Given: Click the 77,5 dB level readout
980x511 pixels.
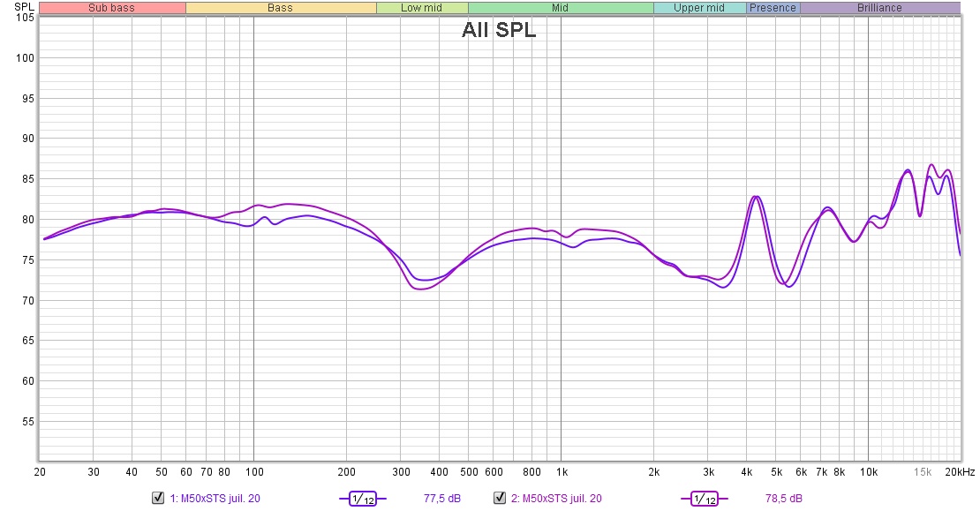Looking at the screenshot, I should [441, 499].
